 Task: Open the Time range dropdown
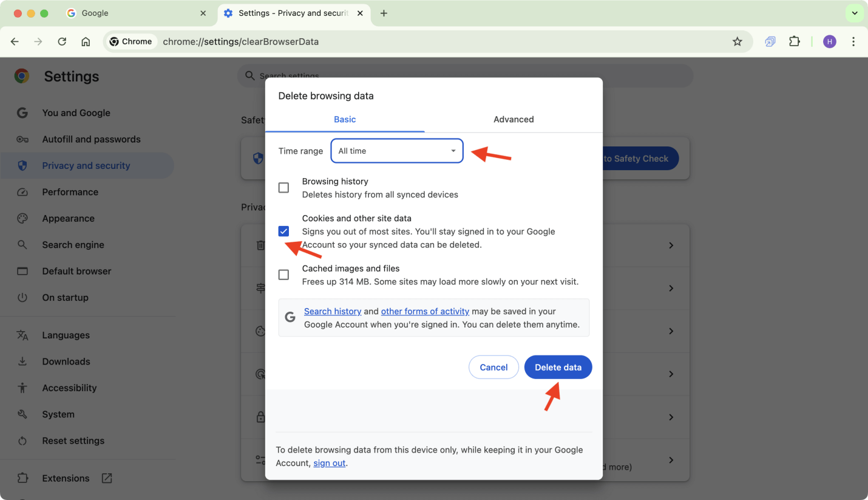[x=397, y=151]
